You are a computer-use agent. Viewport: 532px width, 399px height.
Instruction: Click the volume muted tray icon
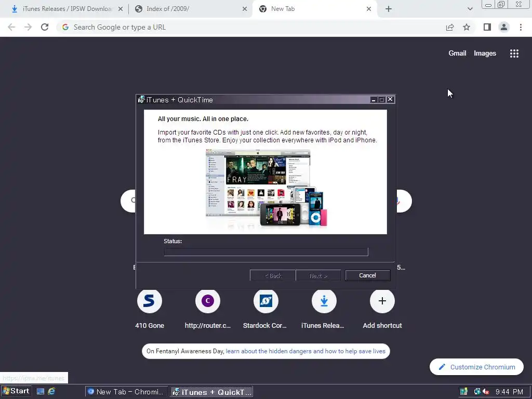486,392
